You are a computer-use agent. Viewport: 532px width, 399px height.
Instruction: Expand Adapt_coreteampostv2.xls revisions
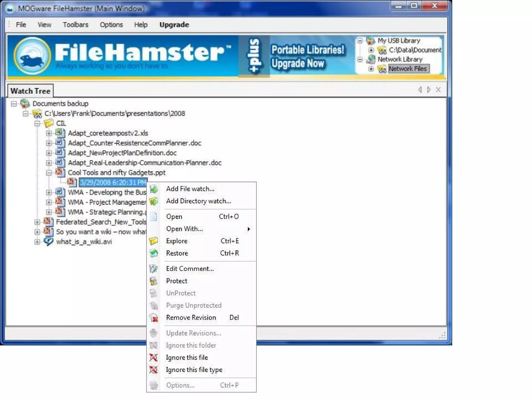pyautogui.click(x=49, y=134)
